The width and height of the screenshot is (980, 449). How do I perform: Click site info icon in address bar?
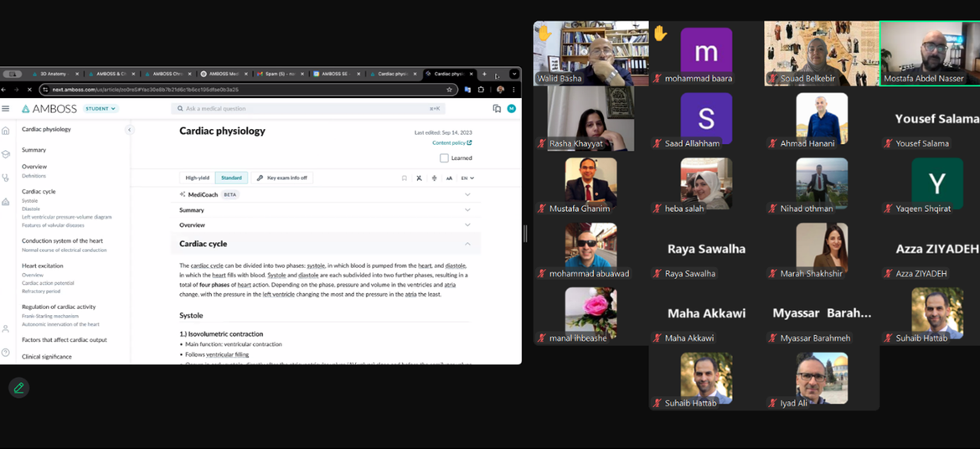coord(45,90)
